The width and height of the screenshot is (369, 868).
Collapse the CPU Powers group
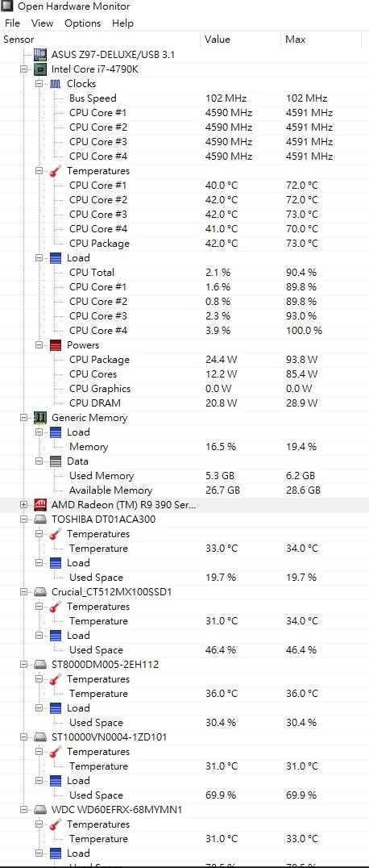(39, 345)
